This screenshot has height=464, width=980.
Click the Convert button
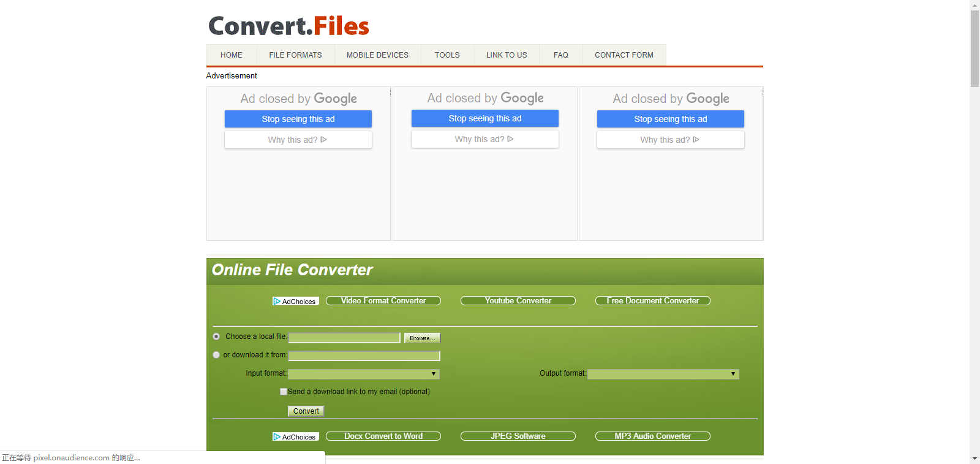pyautogui.click(x=306, y=411)
